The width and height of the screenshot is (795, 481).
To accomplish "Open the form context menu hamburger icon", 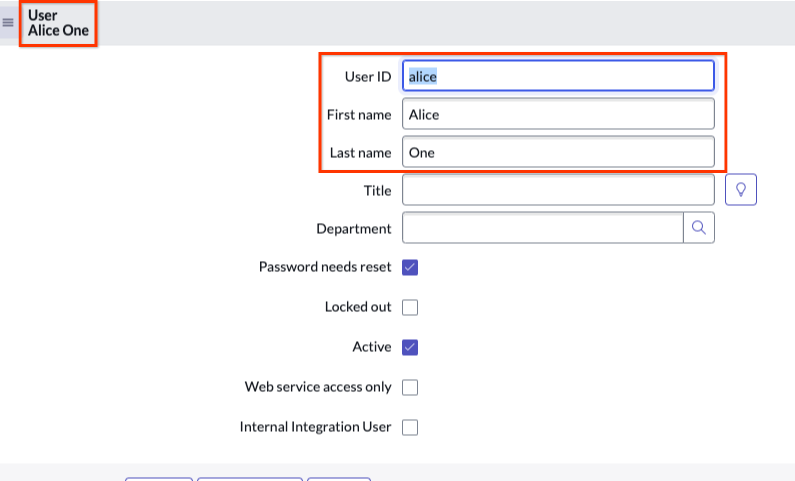I will [8, 22].
